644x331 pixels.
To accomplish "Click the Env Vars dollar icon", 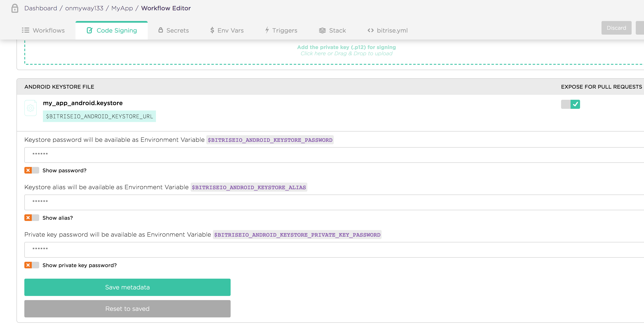I will tap(212, 30).
